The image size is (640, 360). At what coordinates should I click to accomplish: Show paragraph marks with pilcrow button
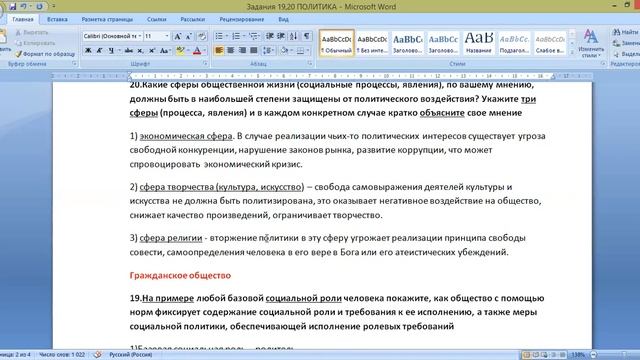(x=307, y=37)
